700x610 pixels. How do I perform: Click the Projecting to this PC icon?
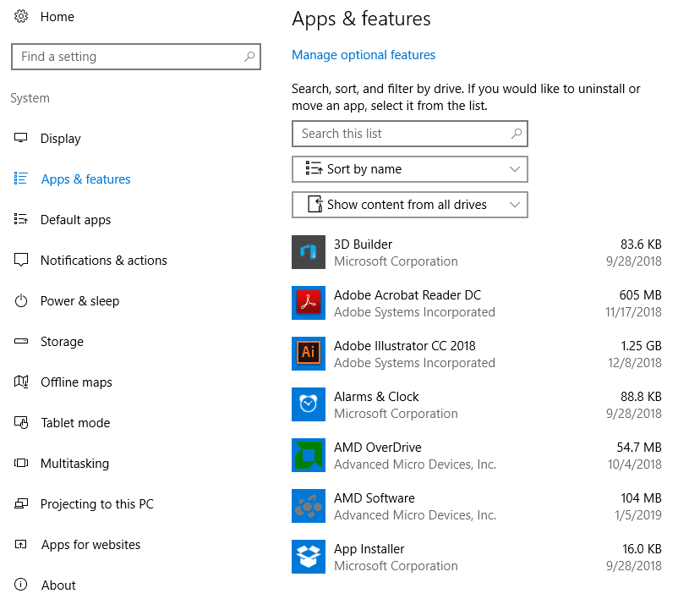(x=21, y=503)
